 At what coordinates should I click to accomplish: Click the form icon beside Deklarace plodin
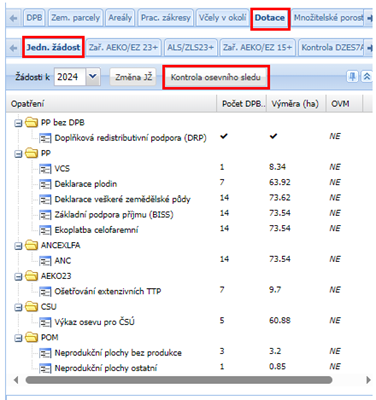[x=45, y=184]
